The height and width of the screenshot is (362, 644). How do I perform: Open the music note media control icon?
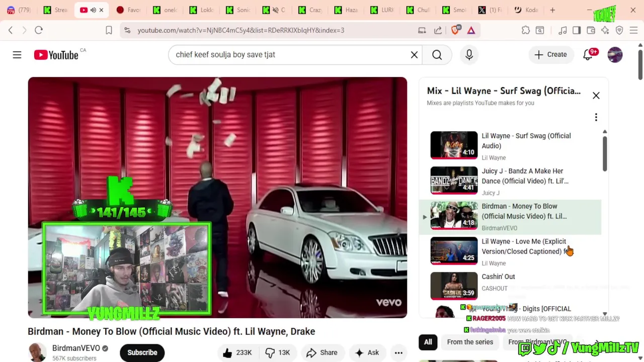562,30
